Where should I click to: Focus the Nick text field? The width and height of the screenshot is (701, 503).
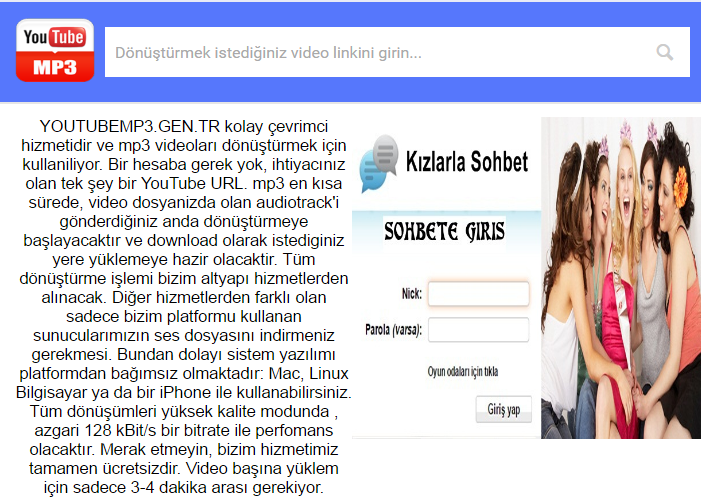tap(478, 293)
